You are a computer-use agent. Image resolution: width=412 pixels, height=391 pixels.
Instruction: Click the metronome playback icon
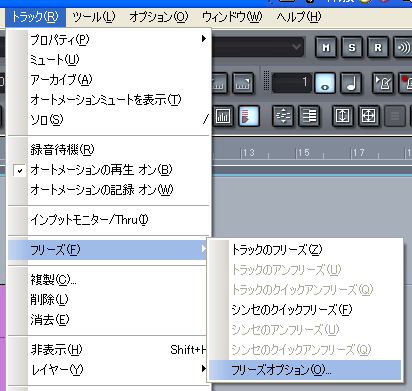point(383,83)
